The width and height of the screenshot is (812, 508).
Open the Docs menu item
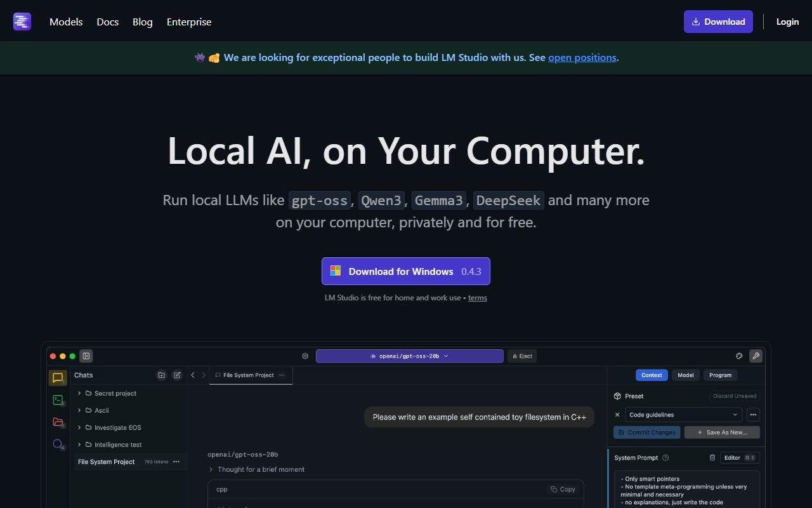(107, 22)
